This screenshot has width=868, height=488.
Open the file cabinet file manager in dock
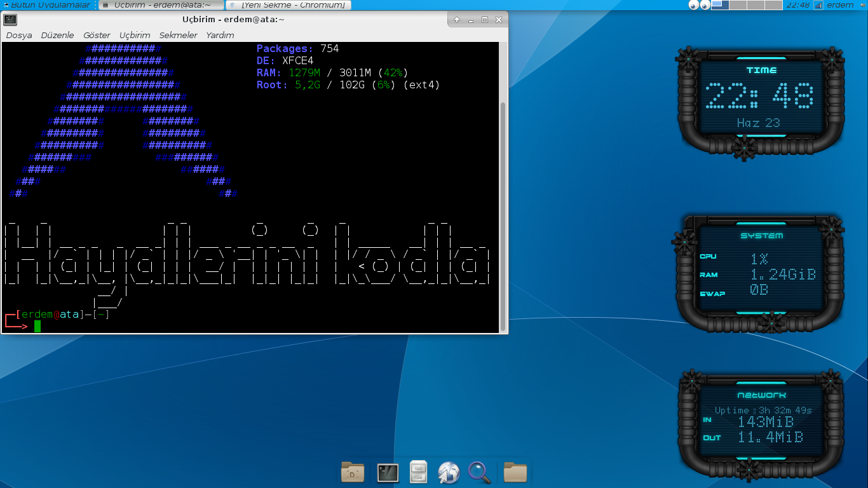coord(418,472)
